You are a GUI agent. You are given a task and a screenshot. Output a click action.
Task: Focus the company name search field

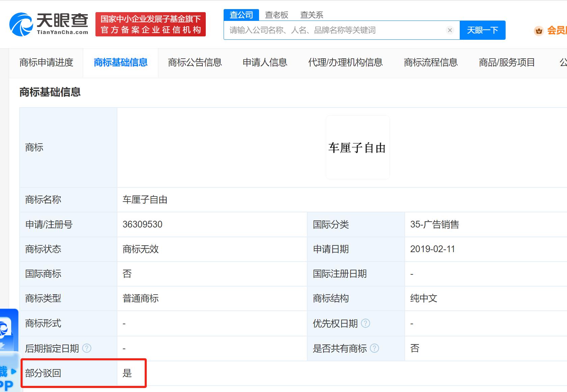pos(336,30)
